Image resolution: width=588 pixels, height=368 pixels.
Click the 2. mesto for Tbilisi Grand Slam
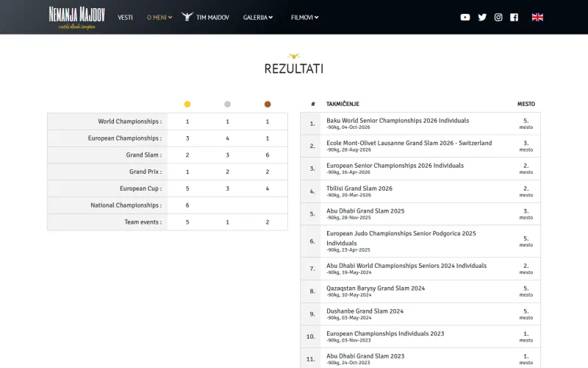click(x=526, y=191)
